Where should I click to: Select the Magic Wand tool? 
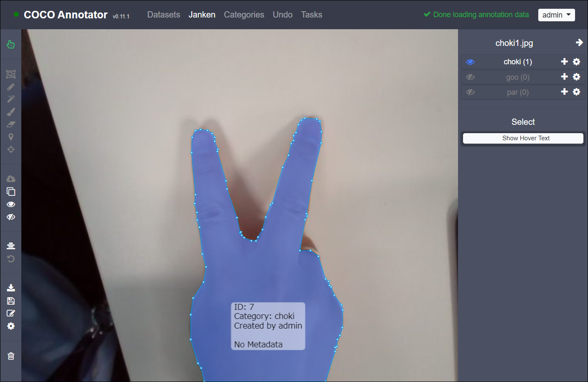pos(11,99)
